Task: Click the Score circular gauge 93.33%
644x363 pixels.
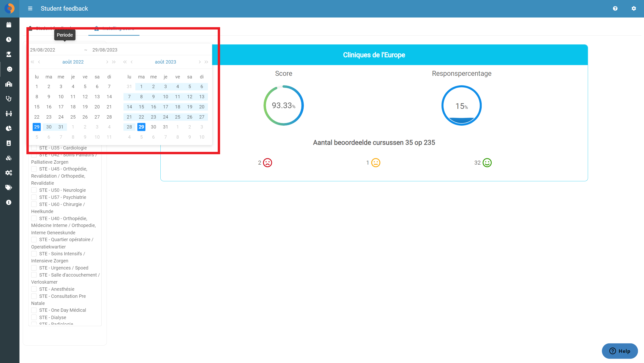Action: tap(284, 105)
